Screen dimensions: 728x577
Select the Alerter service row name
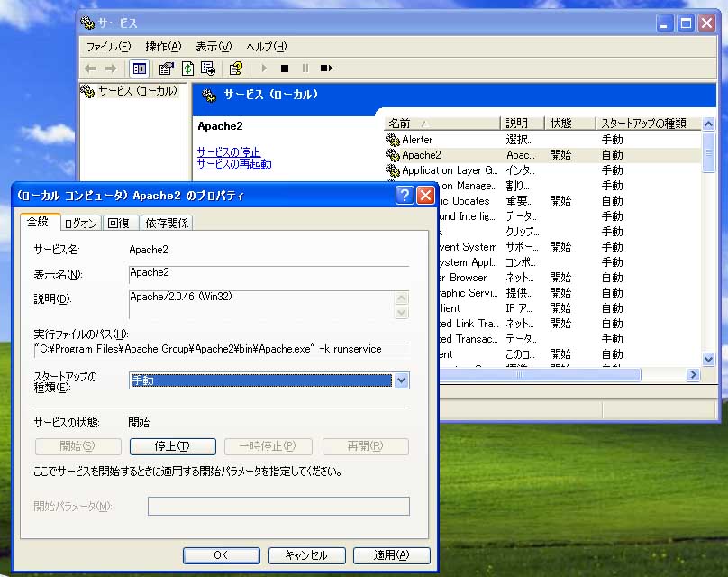[417, 140]
